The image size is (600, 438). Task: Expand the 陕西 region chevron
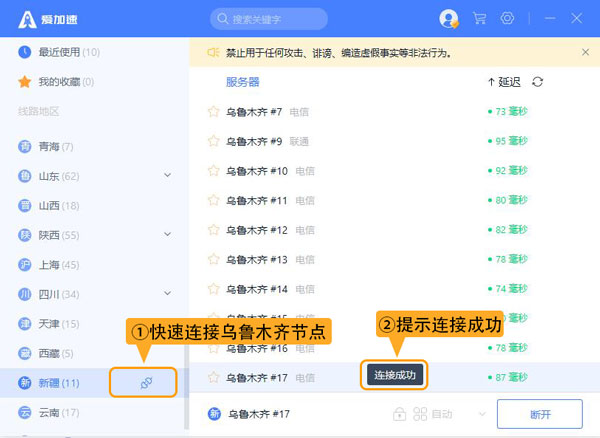[x=167, y=234]
